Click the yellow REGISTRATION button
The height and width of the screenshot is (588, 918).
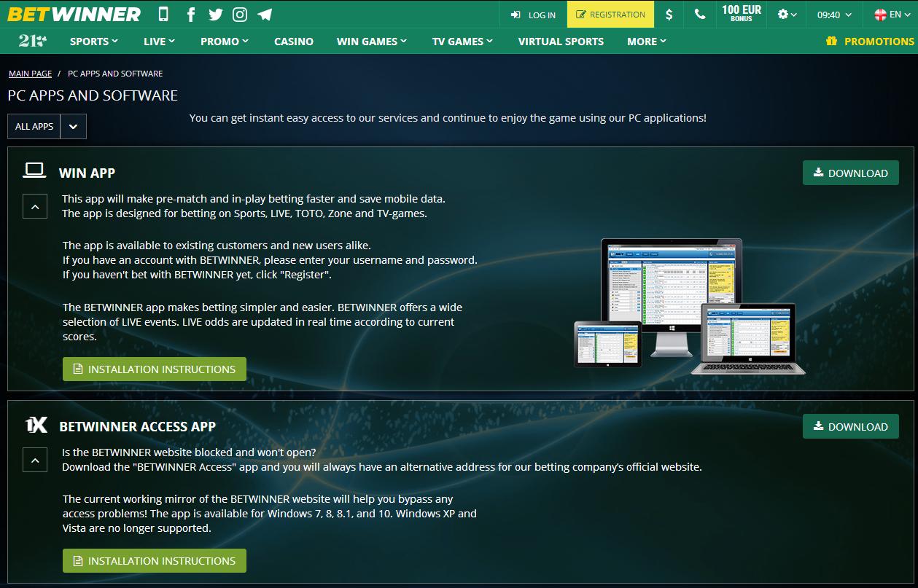pyautogui.click(x=610, y=14)
